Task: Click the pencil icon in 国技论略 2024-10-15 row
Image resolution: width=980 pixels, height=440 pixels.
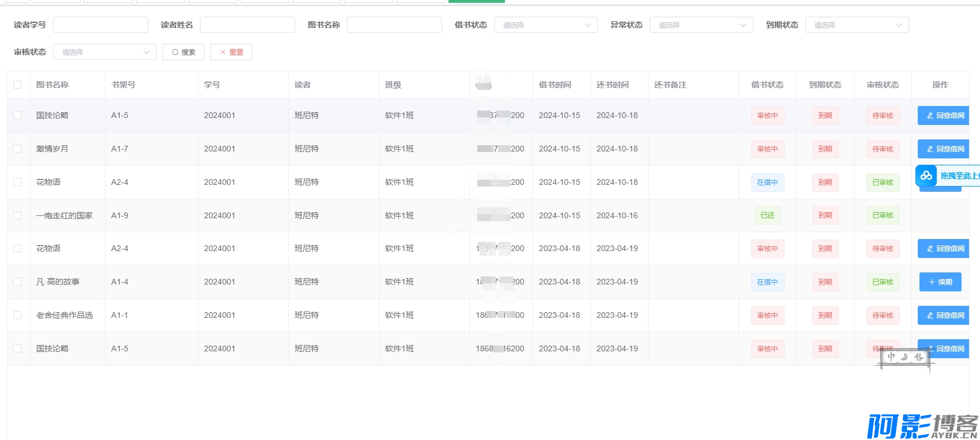Action: [930, 116]
